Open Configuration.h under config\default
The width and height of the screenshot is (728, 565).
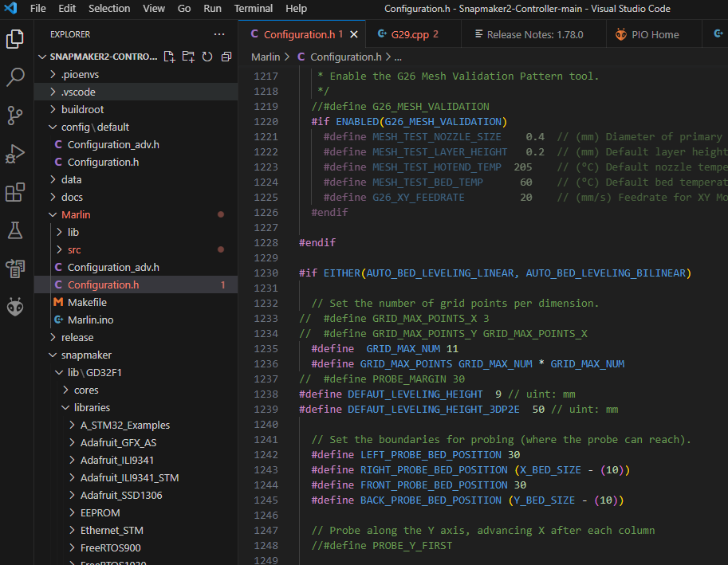(136, 162)
